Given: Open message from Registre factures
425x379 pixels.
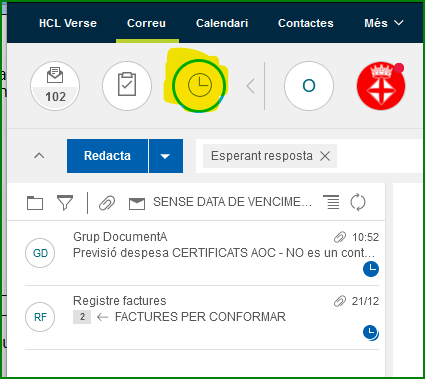Looking at the screenshot, I should point(120,301).
